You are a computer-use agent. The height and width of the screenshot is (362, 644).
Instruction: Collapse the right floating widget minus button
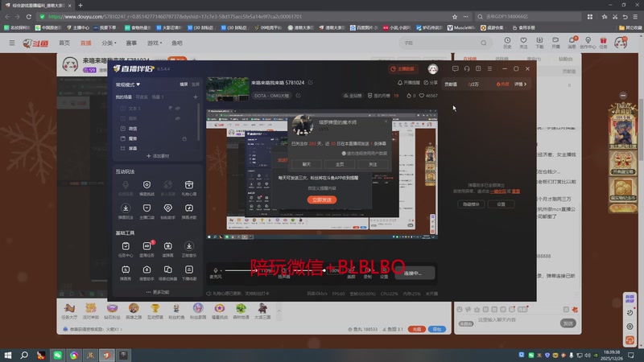pos(623,95)
